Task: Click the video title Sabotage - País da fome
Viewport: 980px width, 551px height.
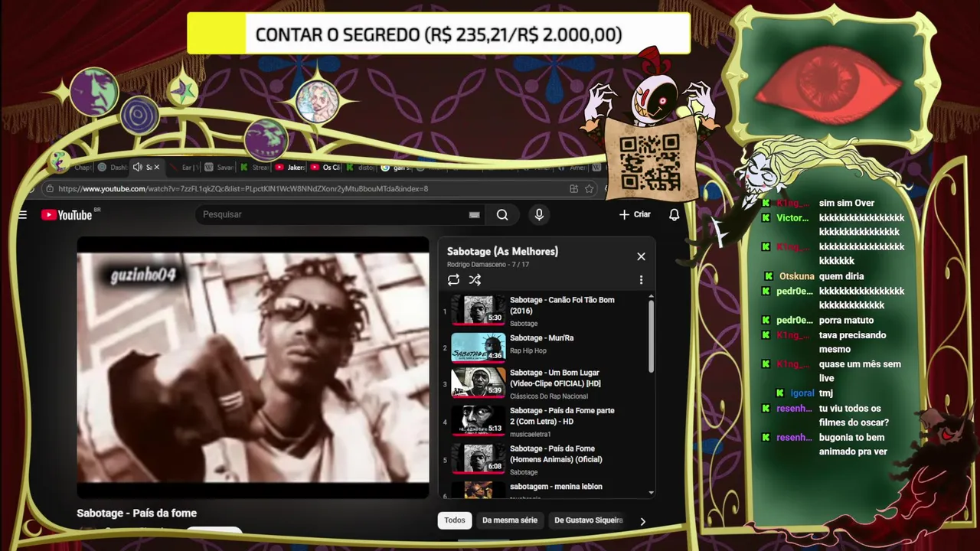Action: pos(137,513)
